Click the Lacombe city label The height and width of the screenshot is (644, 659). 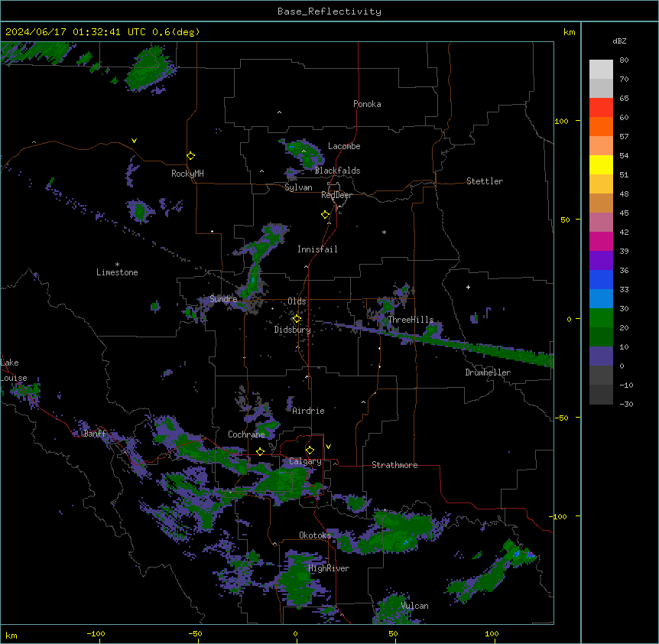[344, 146]
